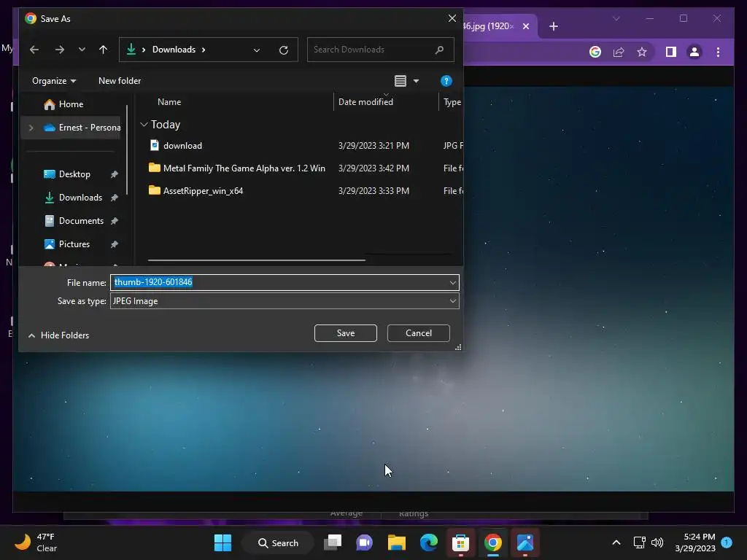Open File Explorer from taskbar
Viewport: 747px width, 560px height.
pyautogui.click(x=396, y=542)
